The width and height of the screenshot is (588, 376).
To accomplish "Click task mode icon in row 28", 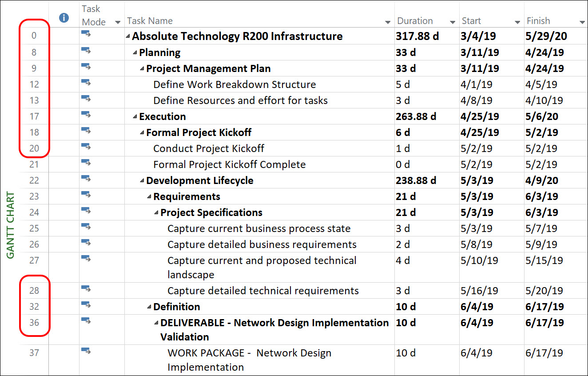I will pos(86,288).
